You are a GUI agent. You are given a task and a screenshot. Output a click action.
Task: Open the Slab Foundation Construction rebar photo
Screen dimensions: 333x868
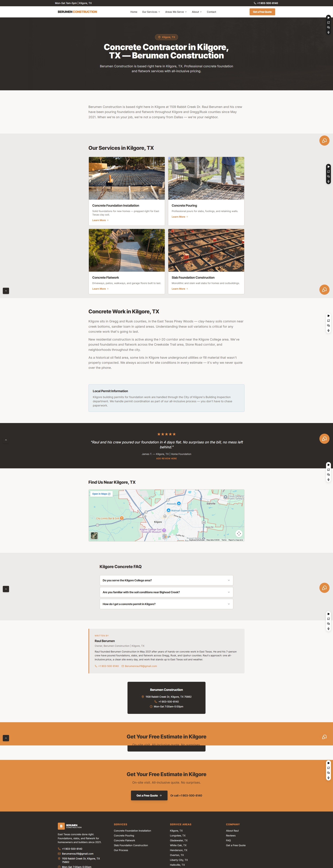click(x=206, y=250)
